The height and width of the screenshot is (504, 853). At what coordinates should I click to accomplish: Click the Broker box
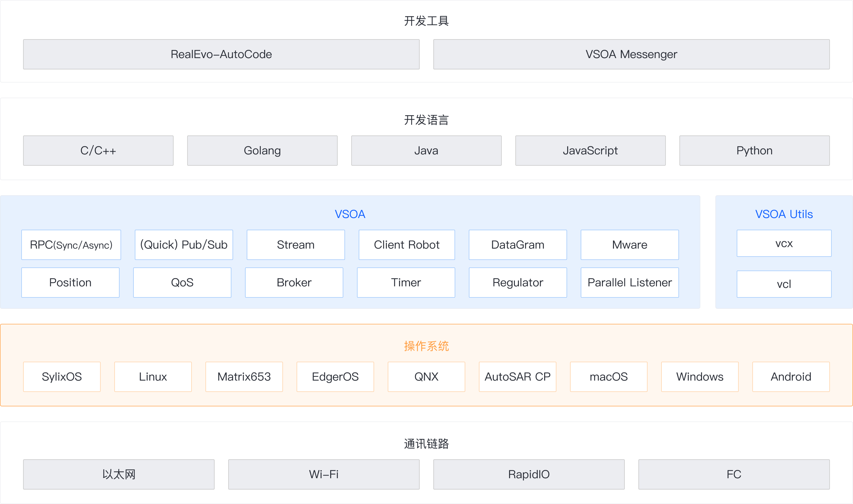tap(294, 283)
